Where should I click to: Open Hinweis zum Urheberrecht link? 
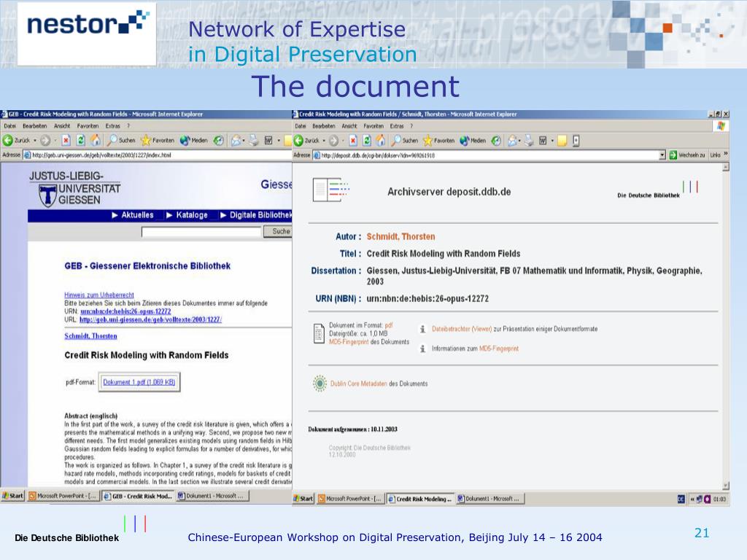[x=99, y=295]
